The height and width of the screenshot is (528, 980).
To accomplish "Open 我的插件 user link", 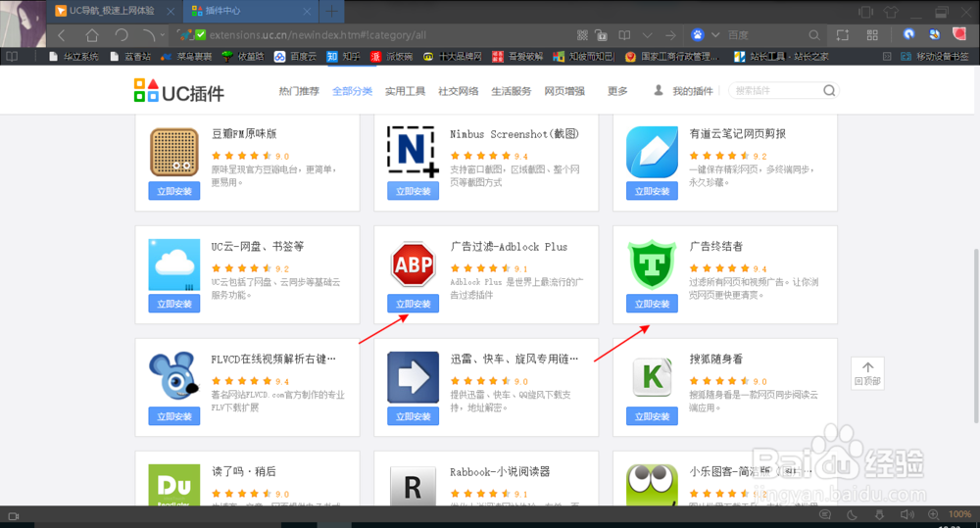I will pyautogui.click(x=683, y=91).
